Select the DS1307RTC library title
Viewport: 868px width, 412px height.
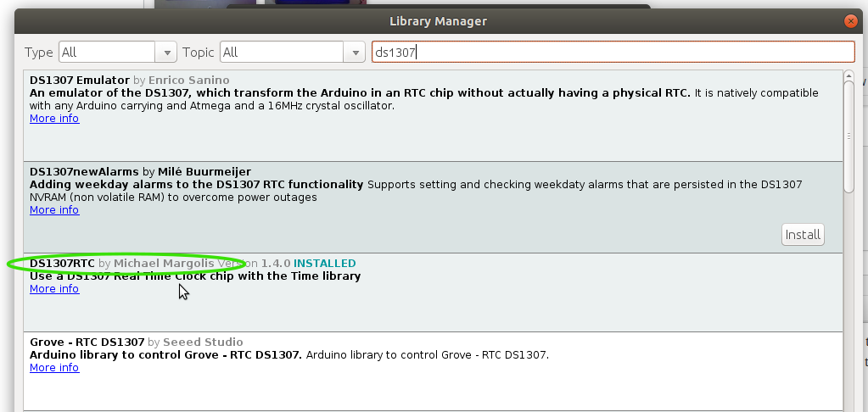pos(62,264)
